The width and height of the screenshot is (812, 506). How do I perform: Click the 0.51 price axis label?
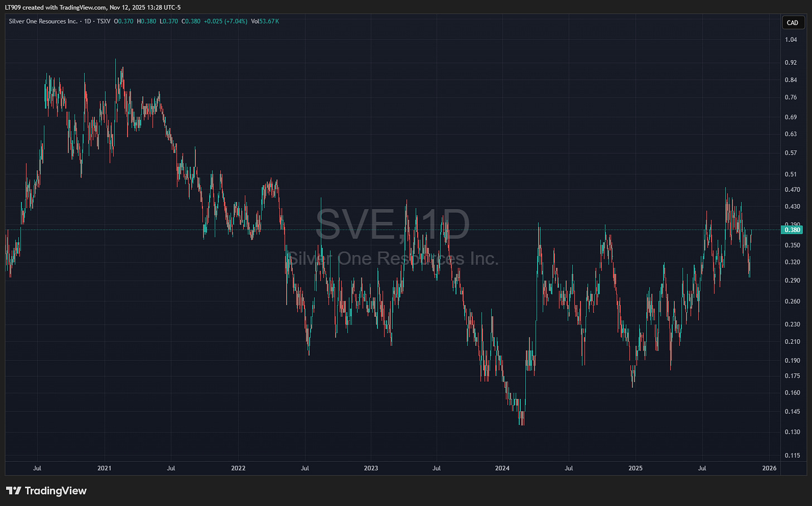point(791,174)
